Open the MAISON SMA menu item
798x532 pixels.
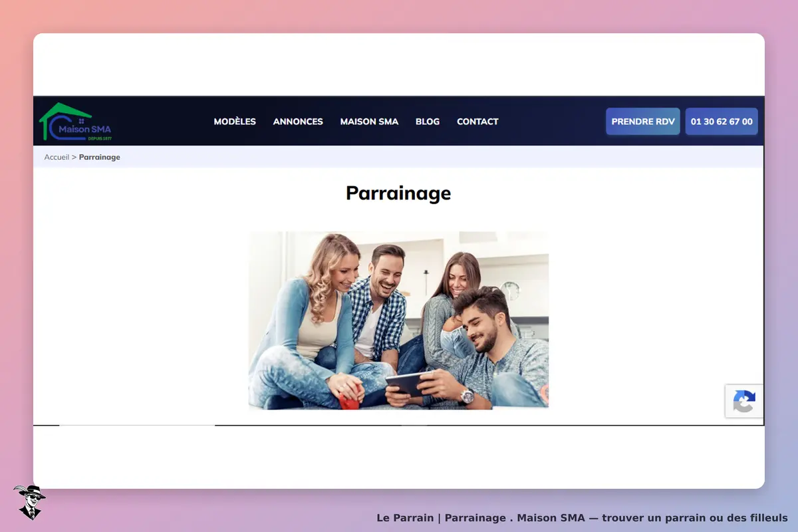(x=369, y=122)
